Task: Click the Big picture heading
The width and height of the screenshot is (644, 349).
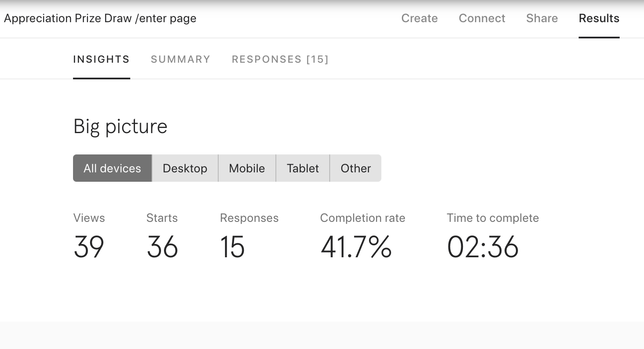Action: click(120, 126)
